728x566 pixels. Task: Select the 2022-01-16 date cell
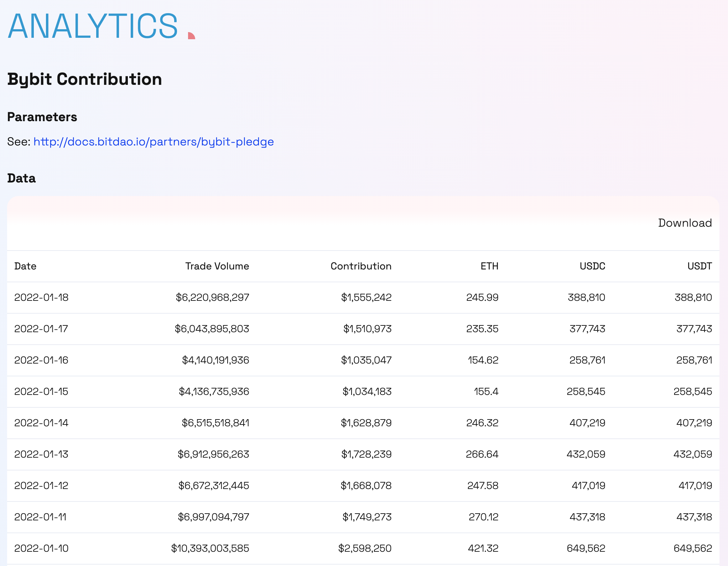41,360
